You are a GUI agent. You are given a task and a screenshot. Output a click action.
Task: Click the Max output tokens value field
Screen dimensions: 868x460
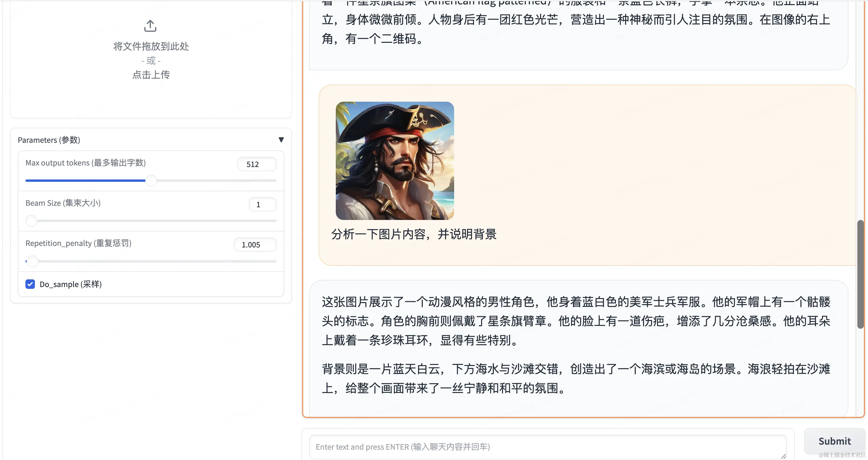[x=257, y=164]
